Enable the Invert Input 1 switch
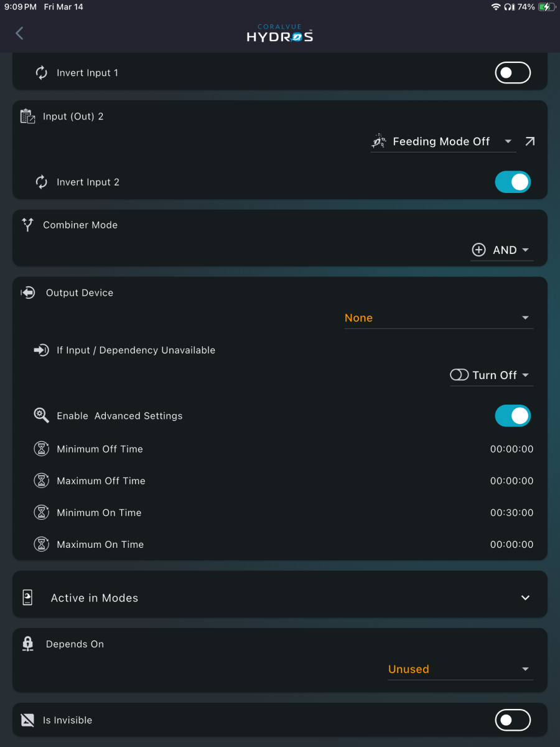The height and width of the screenshot is (747, 560). click(x=513, y=73)
